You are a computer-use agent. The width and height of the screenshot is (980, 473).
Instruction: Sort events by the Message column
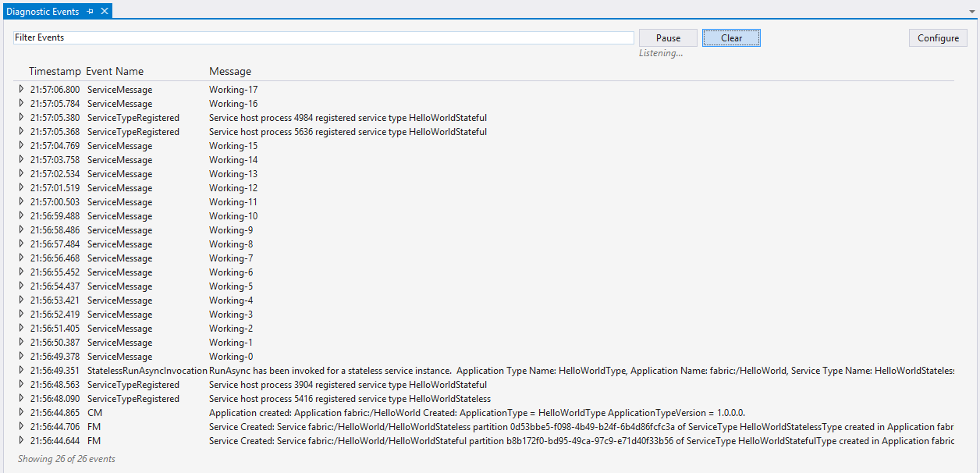click(230, 71)
